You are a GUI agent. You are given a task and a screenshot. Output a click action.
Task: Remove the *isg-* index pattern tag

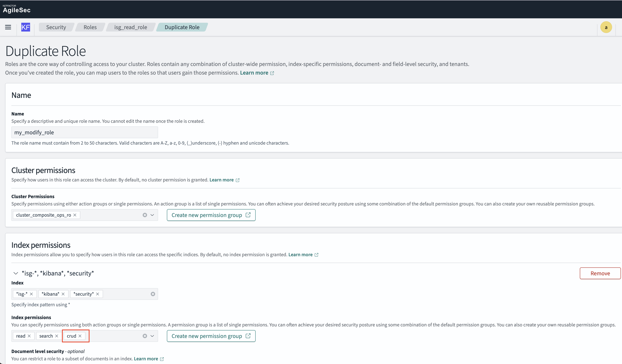pyautogui.click(x=31, y=294)
